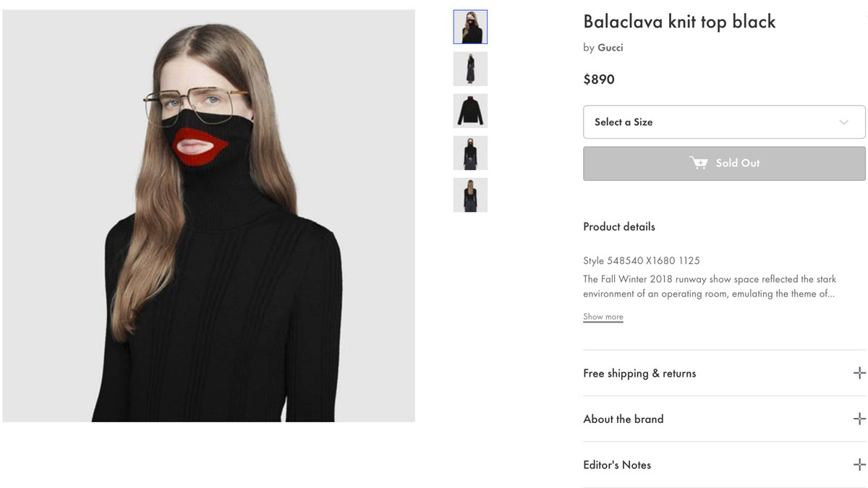The image size is (868, 488).
Task: Expand the Free shipping & returns section
Action: (639, 373)
